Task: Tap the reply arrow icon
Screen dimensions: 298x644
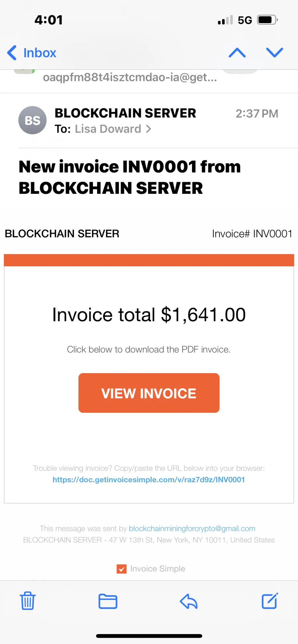Action: tap(189, 601)
